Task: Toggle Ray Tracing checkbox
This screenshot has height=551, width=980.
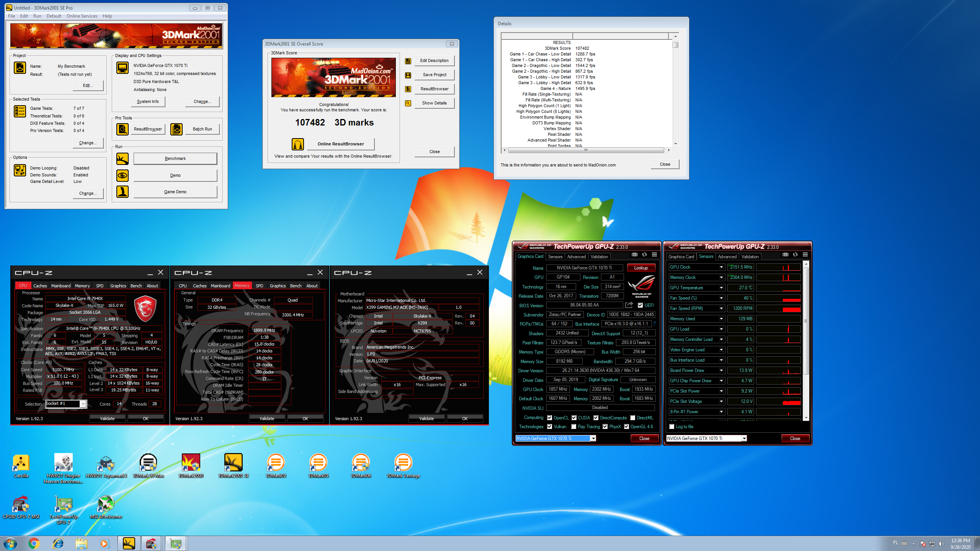Action: (x=574, y=427)
